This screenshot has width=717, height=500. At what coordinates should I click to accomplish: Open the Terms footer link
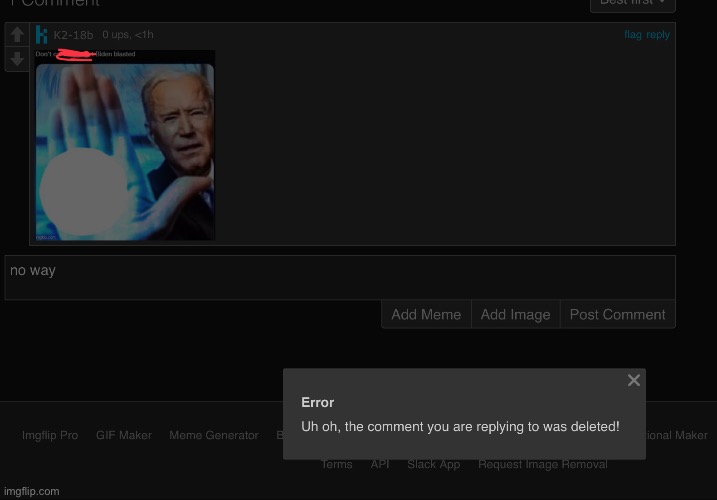click(x=337, y=464)
